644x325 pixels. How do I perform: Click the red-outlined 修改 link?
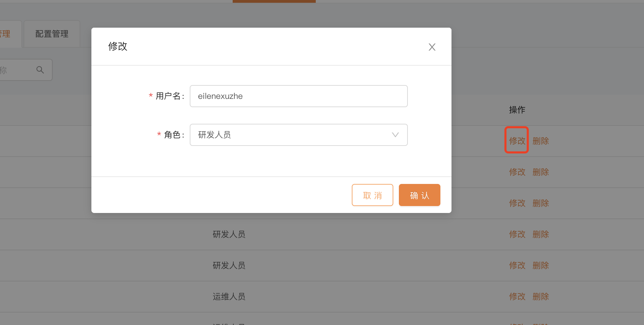click(517, 141)
